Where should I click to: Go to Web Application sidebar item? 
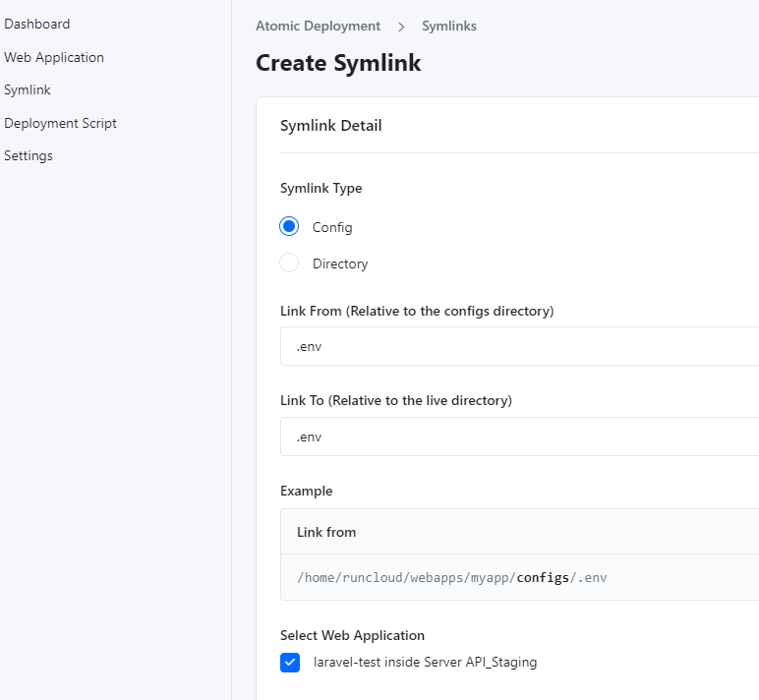[54, 57]
